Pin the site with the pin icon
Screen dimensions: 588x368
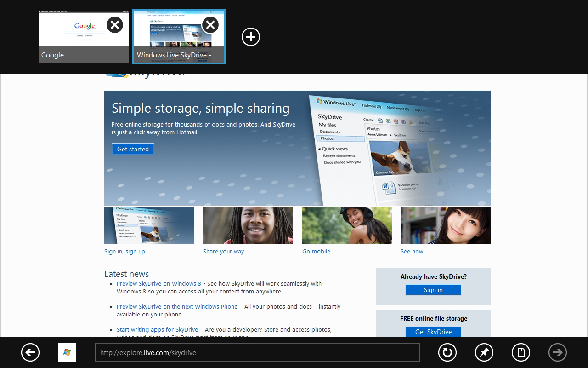point(484,352)
